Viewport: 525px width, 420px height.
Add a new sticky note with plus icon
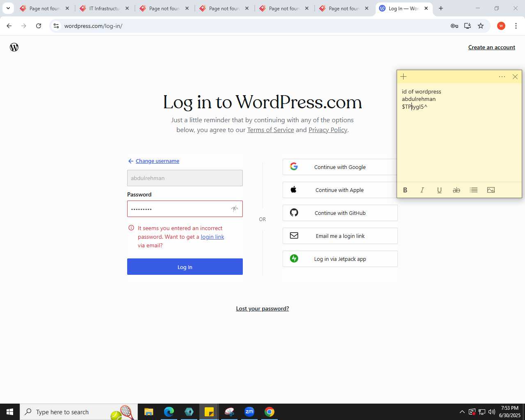click(x=404, y=77)
